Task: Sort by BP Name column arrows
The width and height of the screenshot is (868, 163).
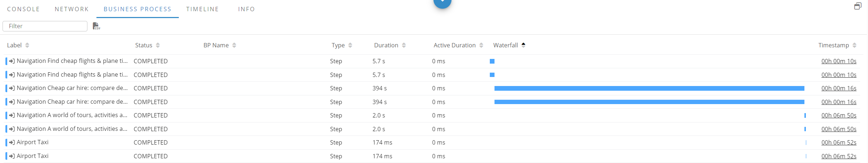Action: point(234,45)
